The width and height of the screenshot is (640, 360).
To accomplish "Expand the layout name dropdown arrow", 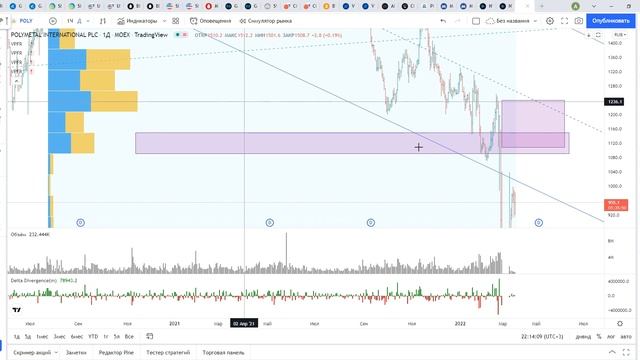I will point(535,21).
